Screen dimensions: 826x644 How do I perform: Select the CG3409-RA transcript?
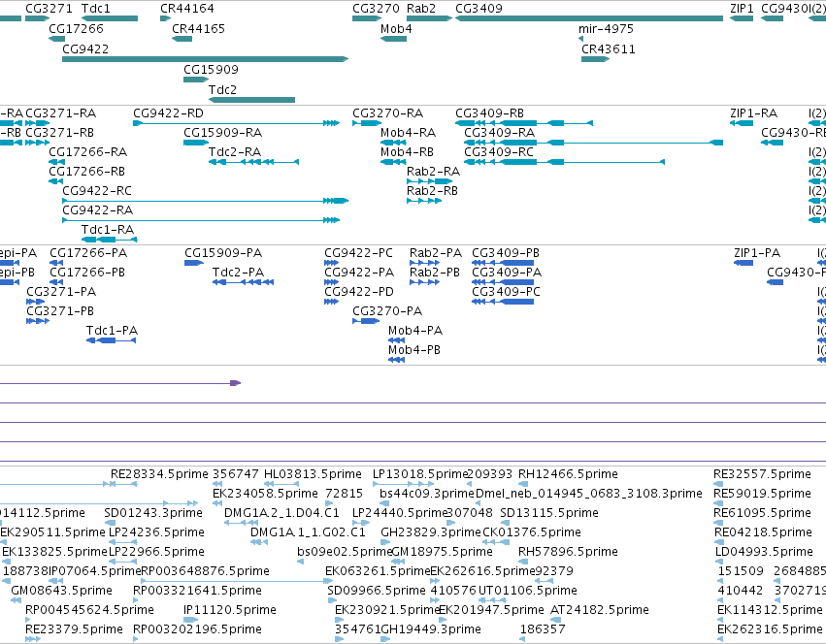click(594, 143)
